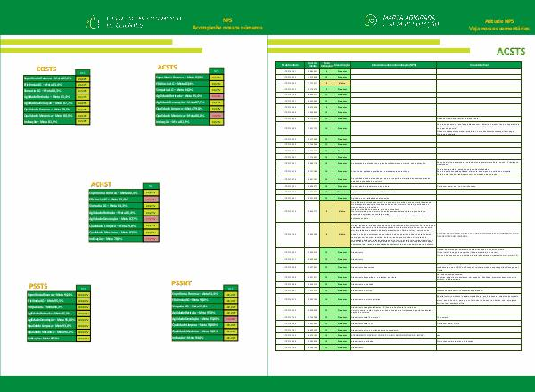
Task: Open the ACSTS heading above left-page table
Action: click(x=167, y=67)
